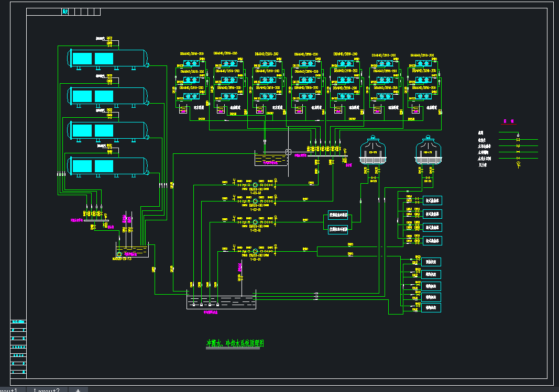Image resolution: width=559 pixels, height=392 pixels.
Task: Select topmost box in four-box equipment column
Action: 432,200
